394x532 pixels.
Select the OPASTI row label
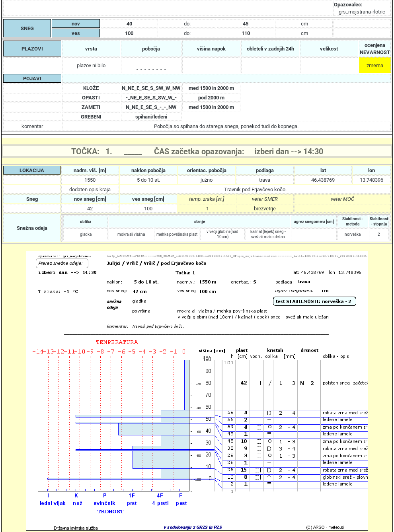point(91,98)
